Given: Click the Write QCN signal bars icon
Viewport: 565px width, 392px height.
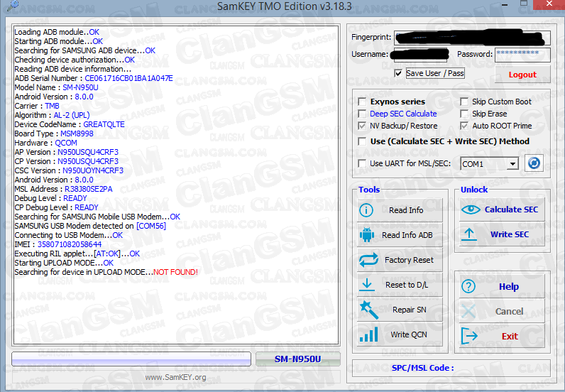Looking at the screenshot, I should (x=368, y=334).
